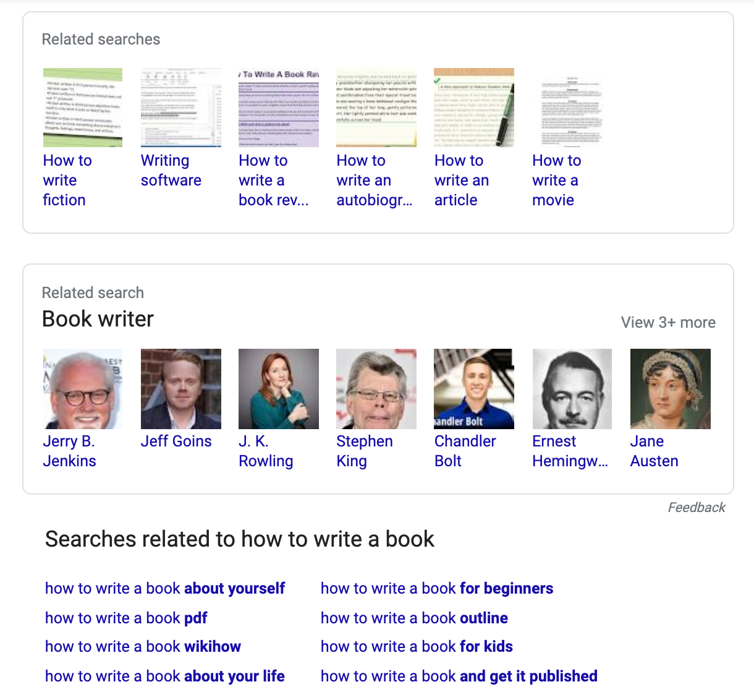
Task: Search 'how to write a book about yourself'
Action: 165,588
